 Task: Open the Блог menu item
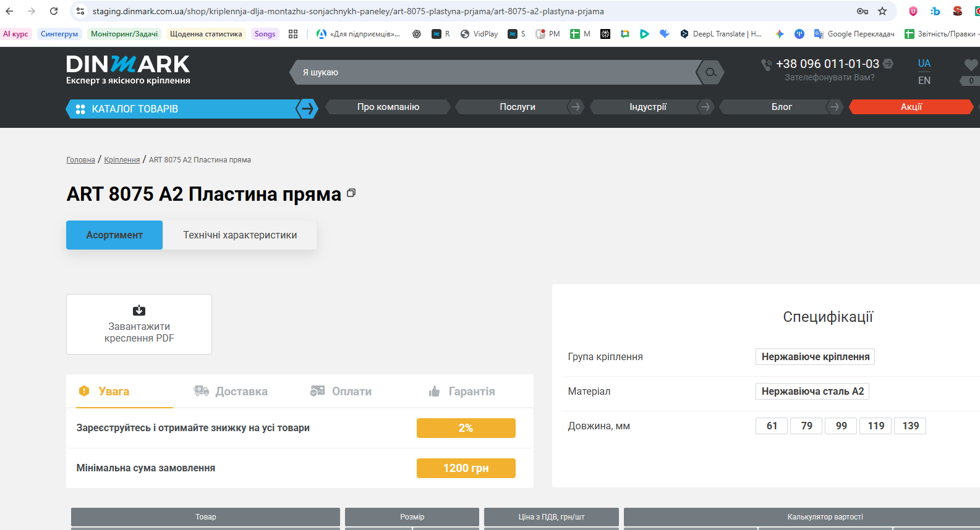(782, 107)
